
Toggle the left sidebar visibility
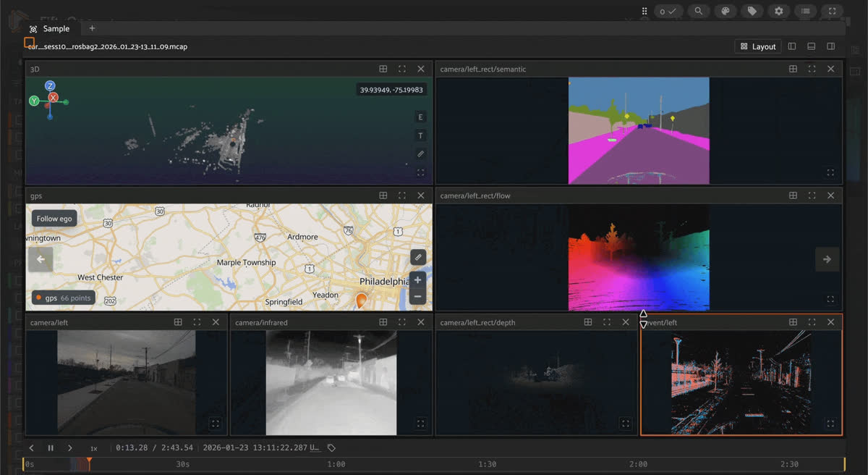(x=792, y=46)
